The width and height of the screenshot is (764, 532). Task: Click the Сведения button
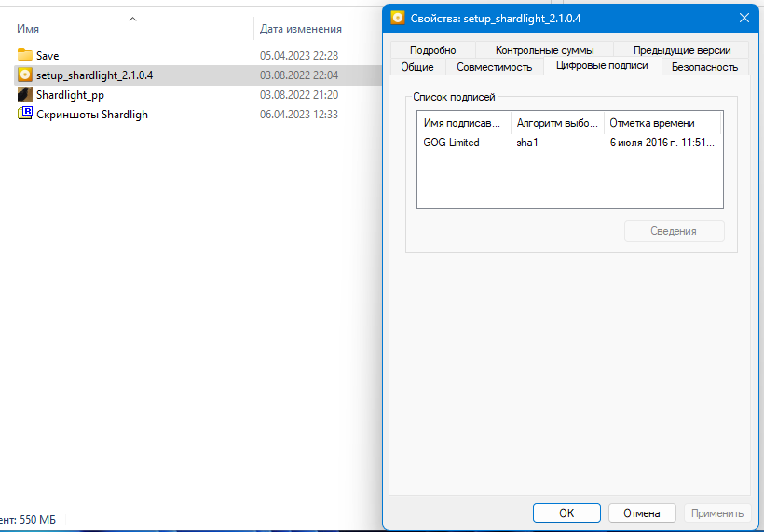[674, 231]
